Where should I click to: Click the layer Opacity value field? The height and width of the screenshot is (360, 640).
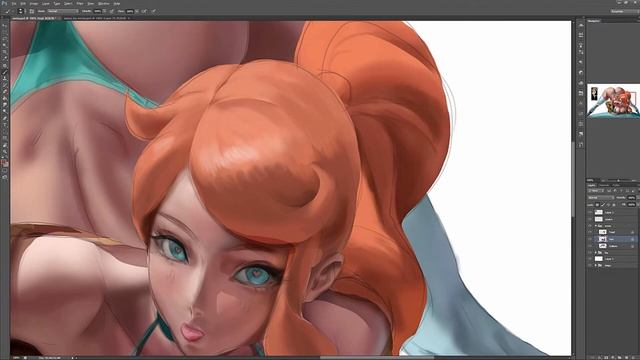(x=631, y=198)
